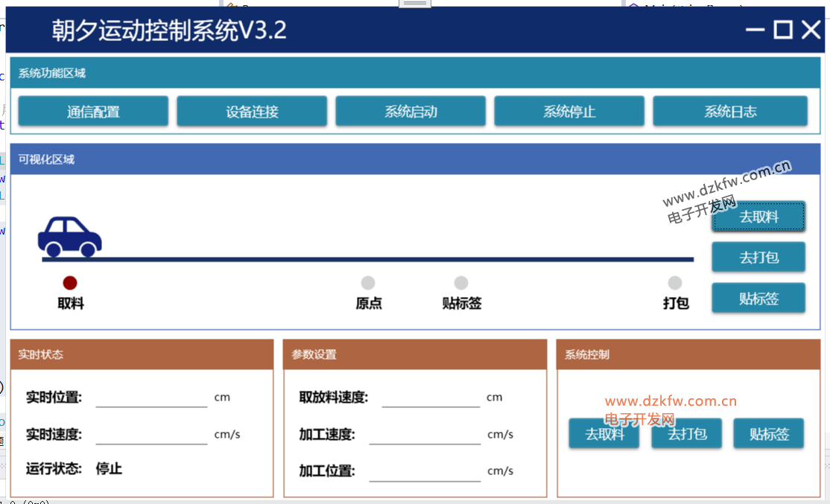The height and width of the screenshot is (504, 830).
Task: Click the blue car icon on the track
Action: coord(69,236)
